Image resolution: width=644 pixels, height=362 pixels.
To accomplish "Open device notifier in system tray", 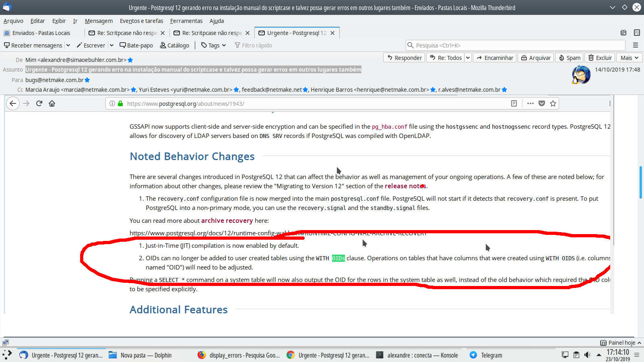I will click(565, 355).
